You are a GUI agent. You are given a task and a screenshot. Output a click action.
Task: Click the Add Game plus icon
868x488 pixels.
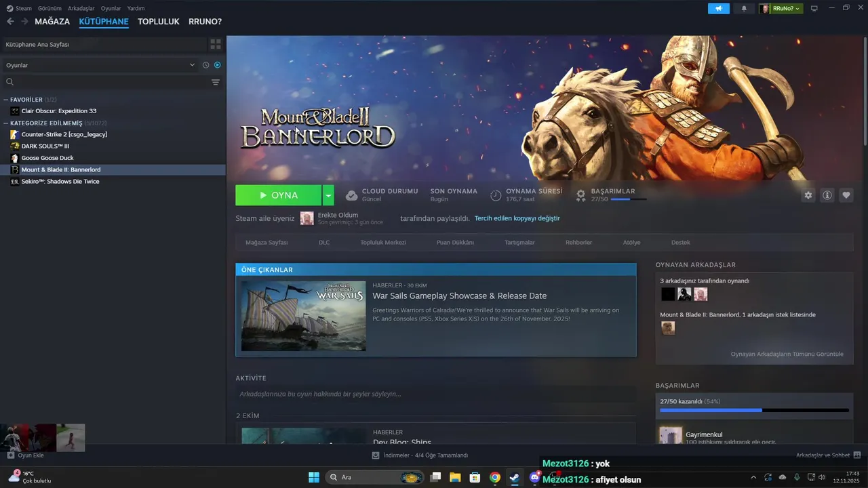coord(11,455)
